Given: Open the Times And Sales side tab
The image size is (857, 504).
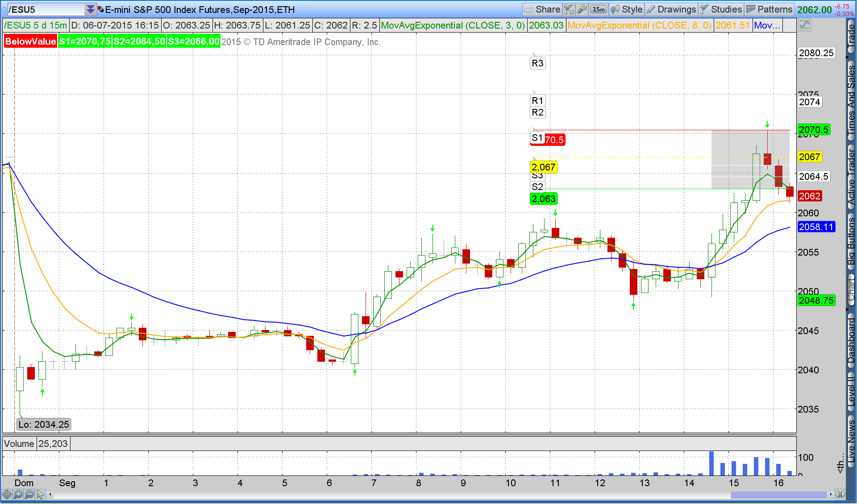Looking at the screenshot, I should tap(851, 99).
